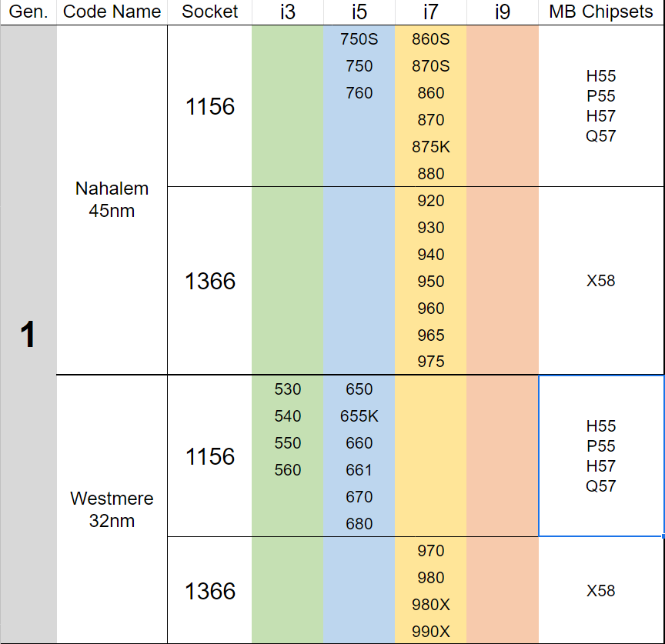Click the i9 column header

(503, 12)
